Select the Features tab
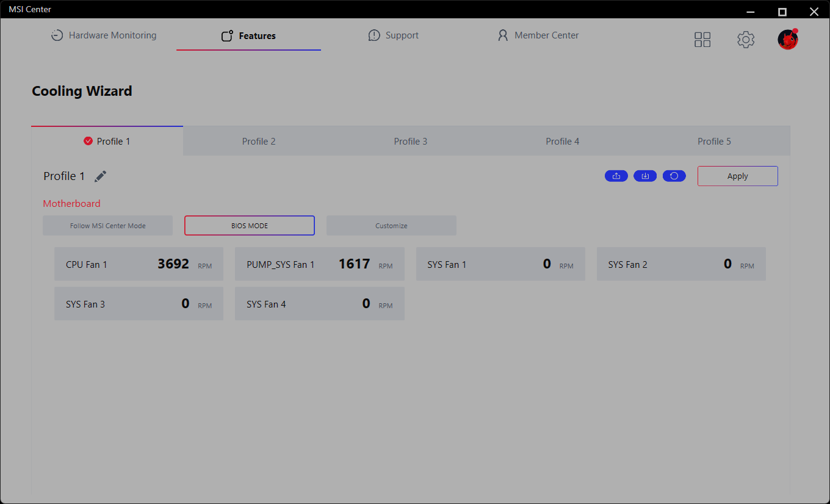The width and height of the screenshot is (830, 504). (248, 36)
